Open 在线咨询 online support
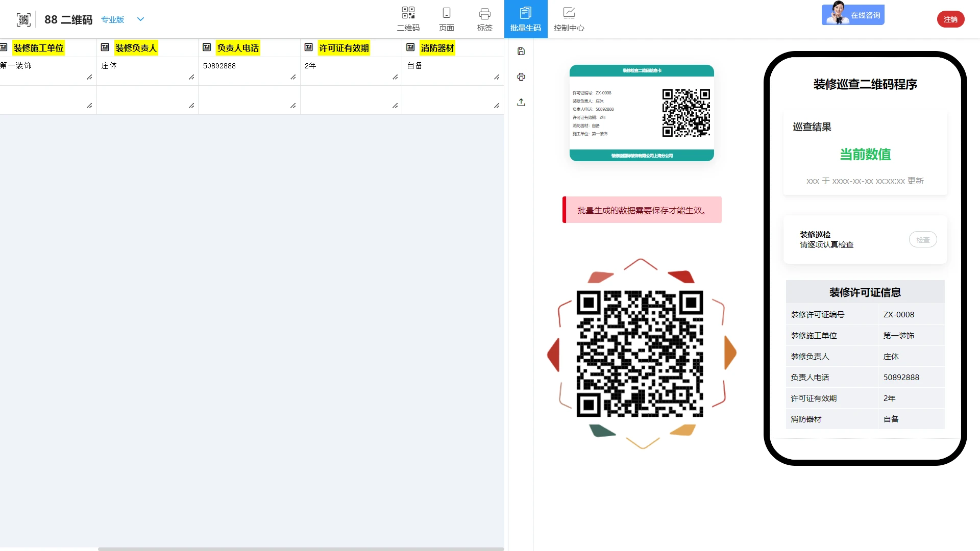This screenshot has height=551, width=980. coord(853,14)
